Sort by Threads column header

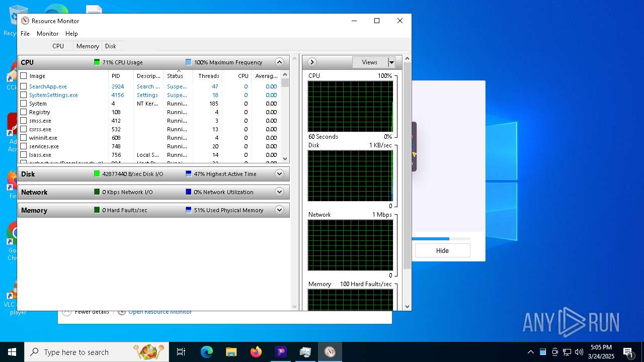[x=208, y=76]
